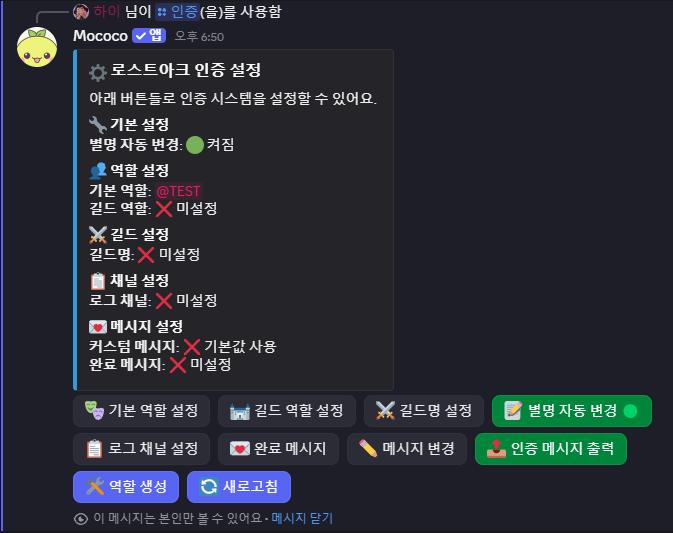Click the Mococo bot avatar
This screenshot has width=673, height=533.
tap(37, 47)
